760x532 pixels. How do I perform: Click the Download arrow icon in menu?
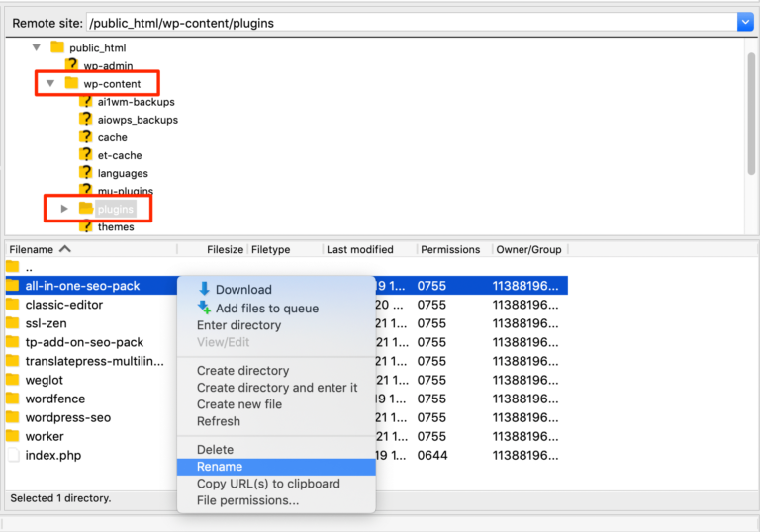pos(204,289)
